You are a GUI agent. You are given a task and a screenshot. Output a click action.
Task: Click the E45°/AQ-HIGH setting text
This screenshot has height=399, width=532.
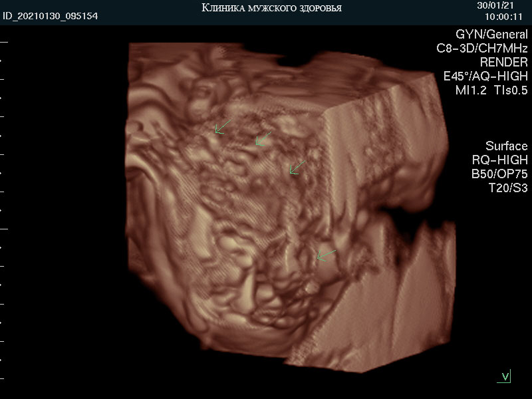(x=485, y=76)
